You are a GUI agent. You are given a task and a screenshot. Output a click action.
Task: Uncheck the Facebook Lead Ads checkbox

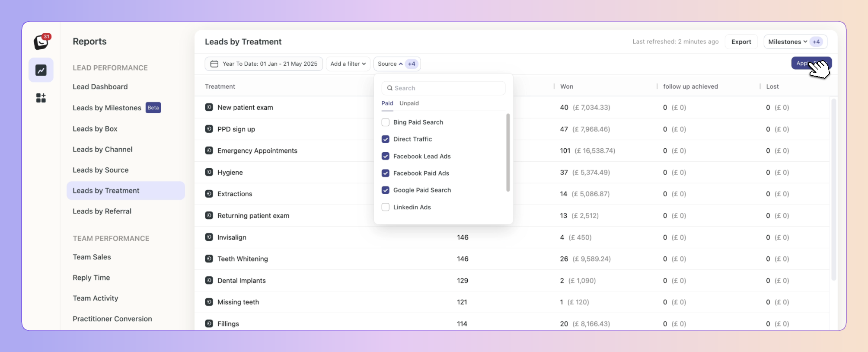point(386,156)
